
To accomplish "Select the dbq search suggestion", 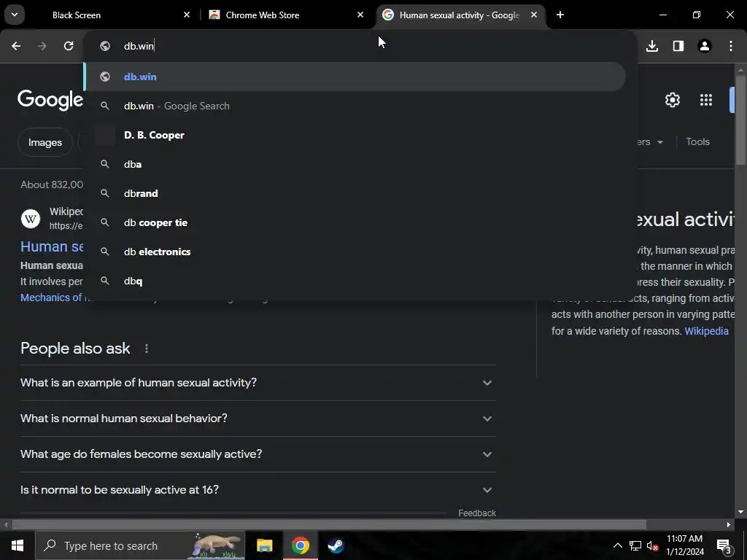I will click(x=355, y=281).
